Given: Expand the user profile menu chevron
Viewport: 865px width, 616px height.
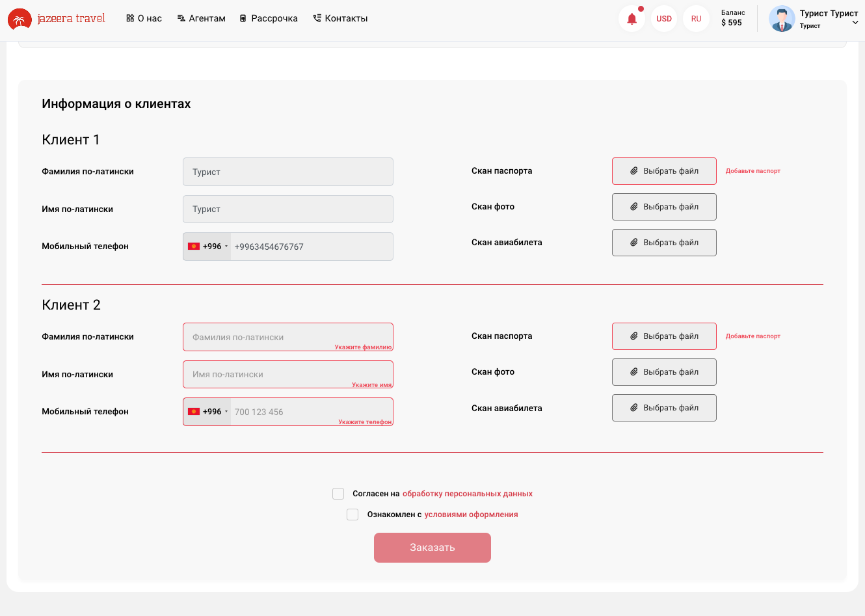Looking at the screenshot, I should point(855,23).
